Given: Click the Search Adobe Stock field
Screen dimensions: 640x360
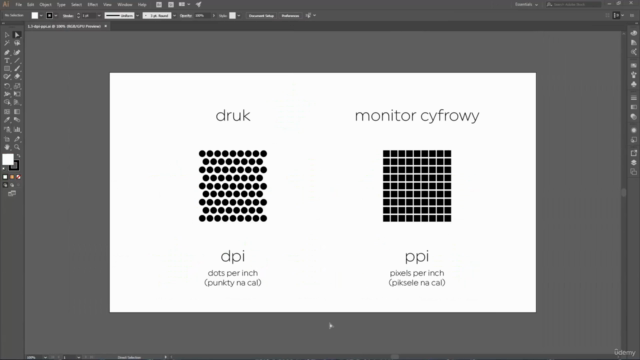Looking at the screenshot, I should [x=573, y=4].
